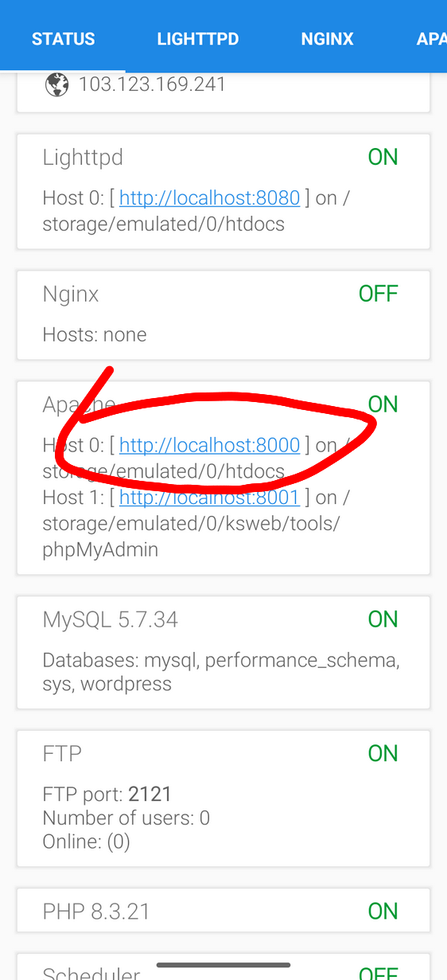Viewport: 447px width, 980px height.
Task: Tap the Android navigation gesture bar
Action: [223, 965]
